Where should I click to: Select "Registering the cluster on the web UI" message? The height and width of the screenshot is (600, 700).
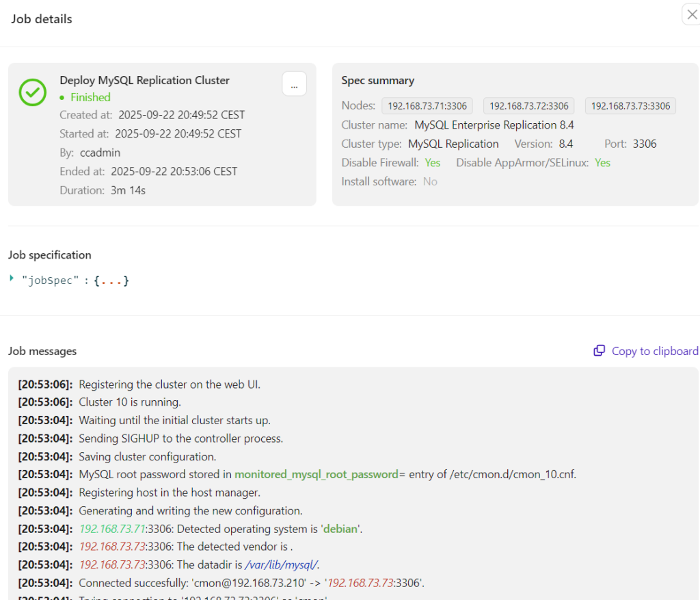coord(169,384)
